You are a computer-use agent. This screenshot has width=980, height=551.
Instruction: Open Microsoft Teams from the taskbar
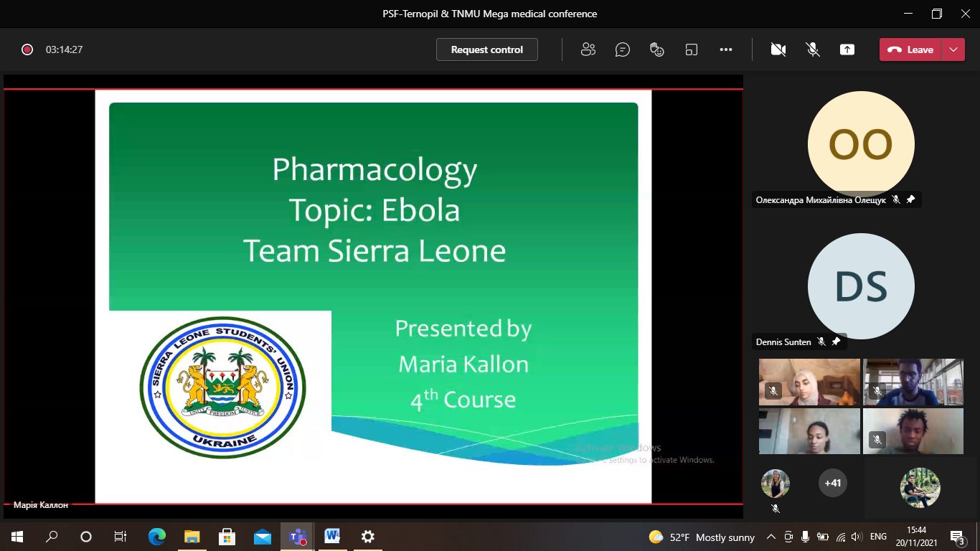click(x=297, y=537)
